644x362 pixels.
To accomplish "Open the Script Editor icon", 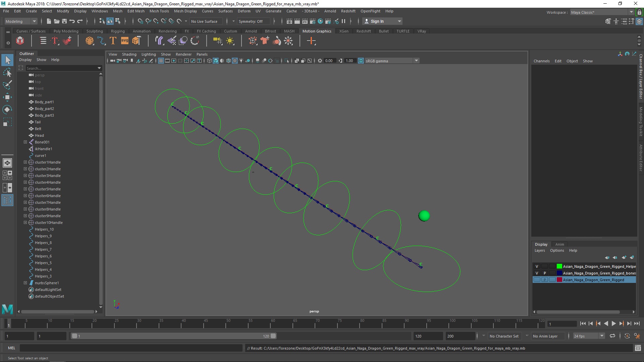I will (x=638, y=348).
